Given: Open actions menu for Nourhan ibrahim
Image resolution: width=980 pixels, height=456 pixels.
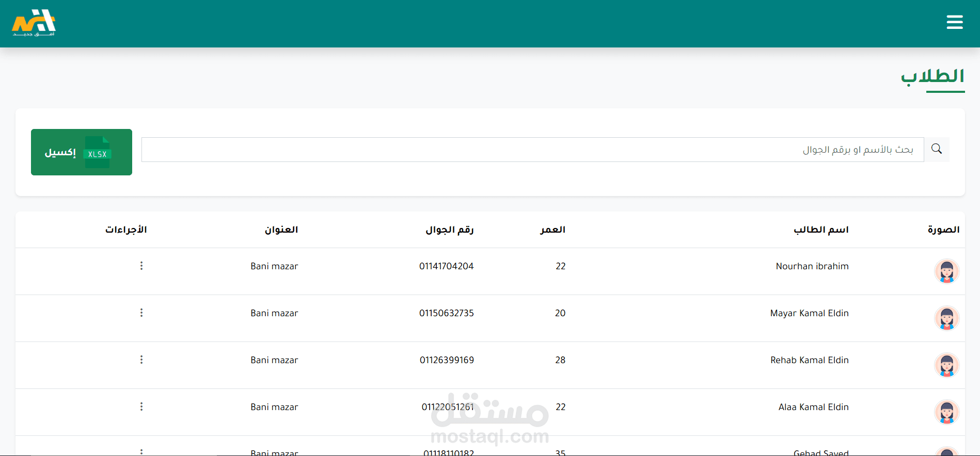Looking at the screenshot, I should tap(141, 266).
